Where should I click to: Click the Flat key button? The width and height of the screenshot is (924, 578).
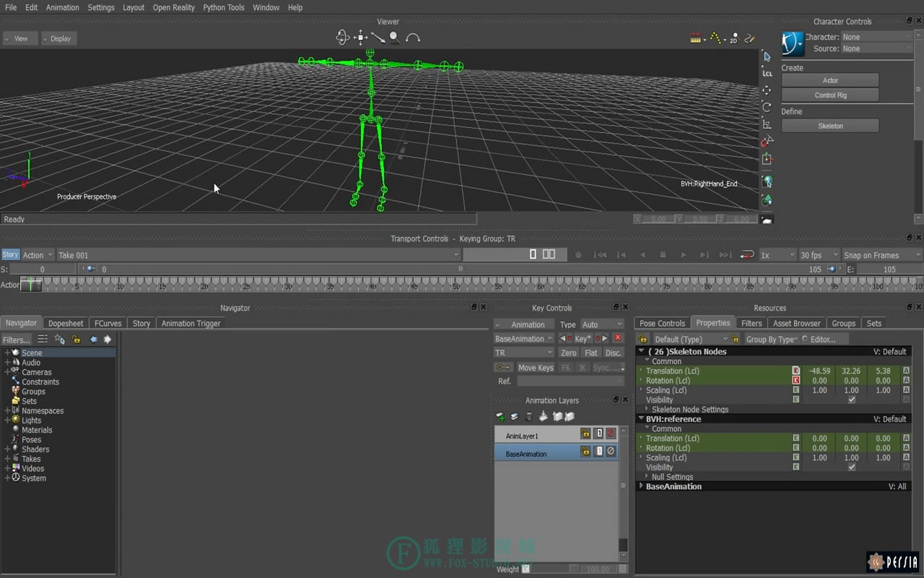pyautogui.click(x=591, y=353)
